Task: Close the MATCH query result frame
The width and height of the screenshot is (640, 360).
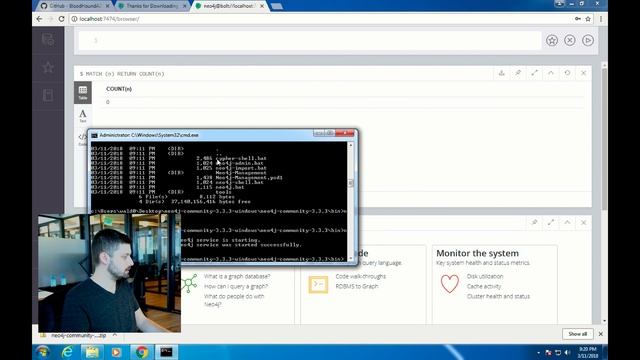Action: pos(584,73)
